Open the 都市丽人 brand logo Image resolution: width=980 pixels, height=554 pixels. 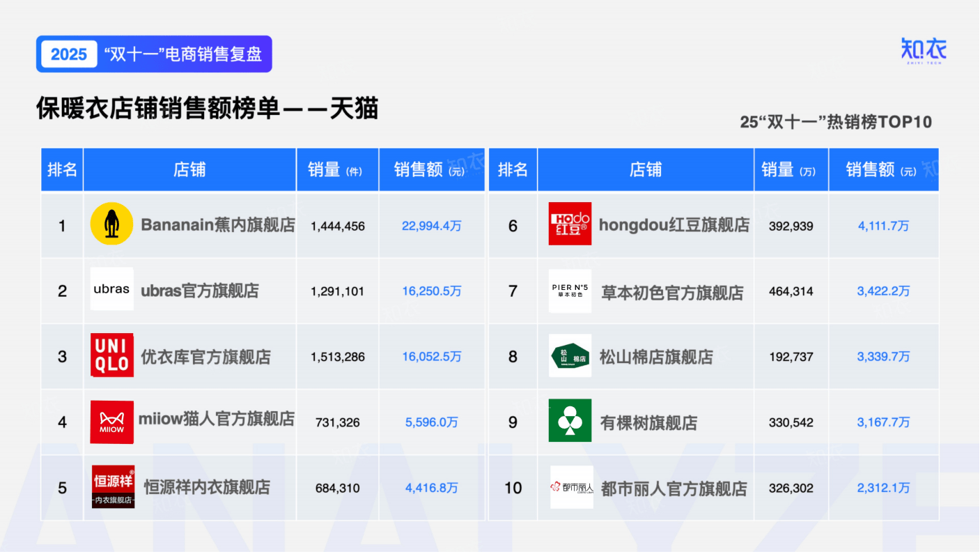571,487
